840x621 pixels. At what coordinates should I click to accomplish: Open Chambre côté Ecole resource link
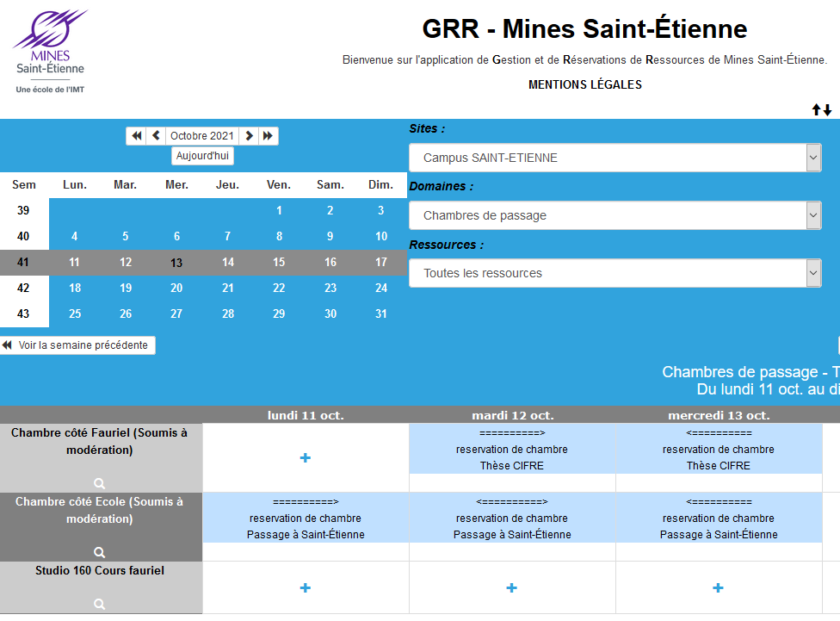(x=99, y=510)
